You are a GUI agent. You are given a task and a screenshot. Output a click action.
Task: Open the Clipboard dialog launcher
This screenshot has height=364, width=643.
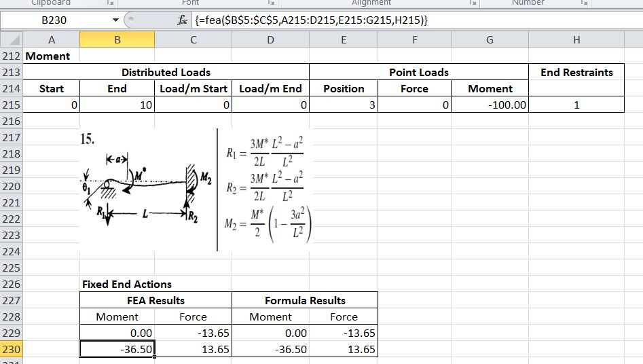point(109,3)
